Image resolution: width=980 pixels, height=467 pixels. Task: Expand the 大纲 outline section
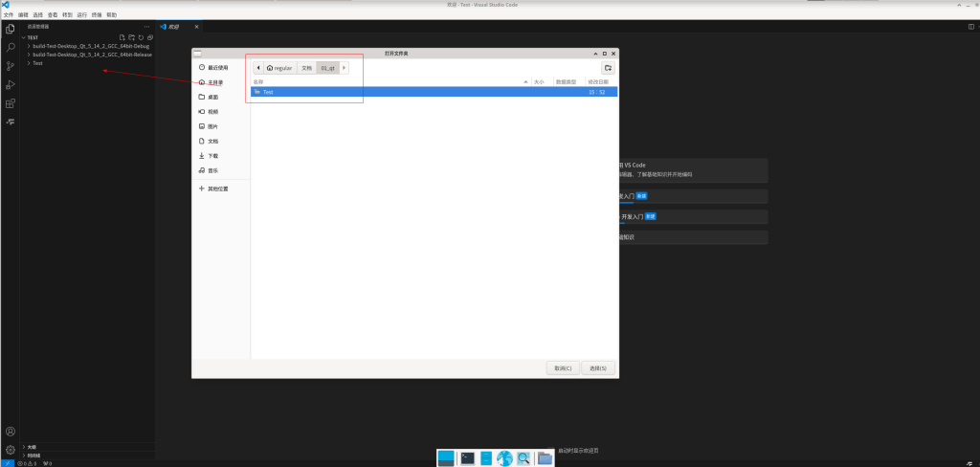pyautogui.click(x=32, y=446)
